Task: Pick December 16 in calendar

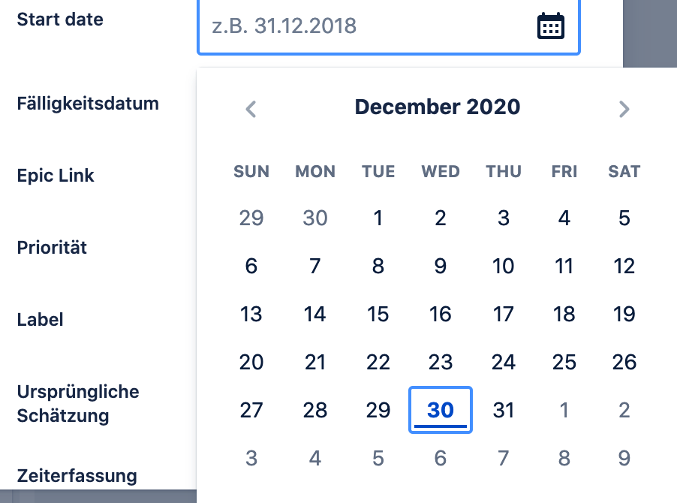Action: [440, 314]
